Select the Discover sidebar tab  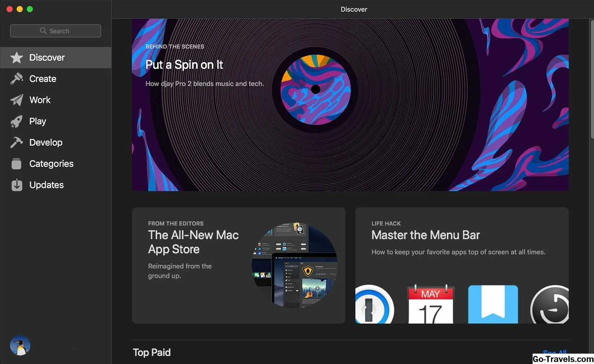[x=56, y=57]
